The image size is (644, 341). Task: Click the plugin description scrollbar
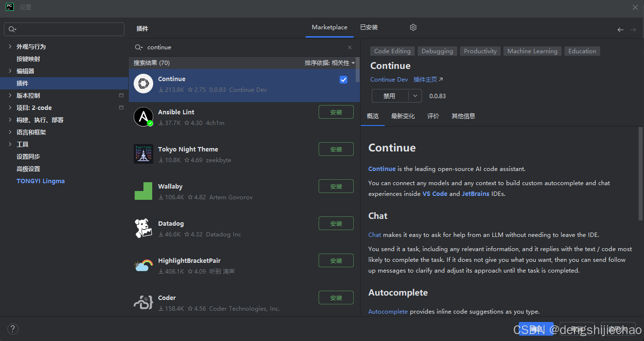[641, 173]
